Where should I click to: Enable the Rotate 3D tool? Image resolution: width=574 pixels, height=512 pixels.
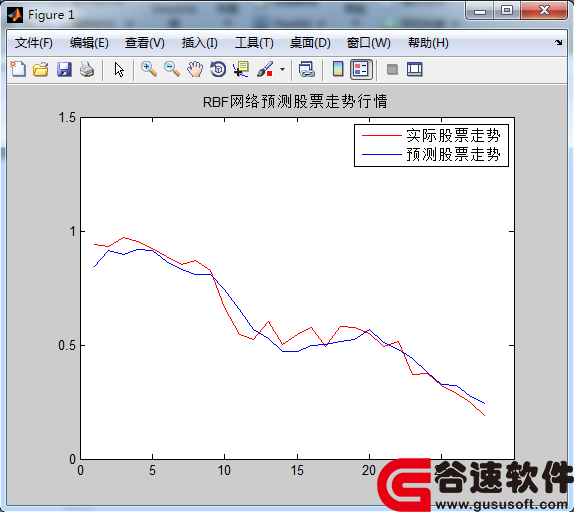click(x=218, y=69)
